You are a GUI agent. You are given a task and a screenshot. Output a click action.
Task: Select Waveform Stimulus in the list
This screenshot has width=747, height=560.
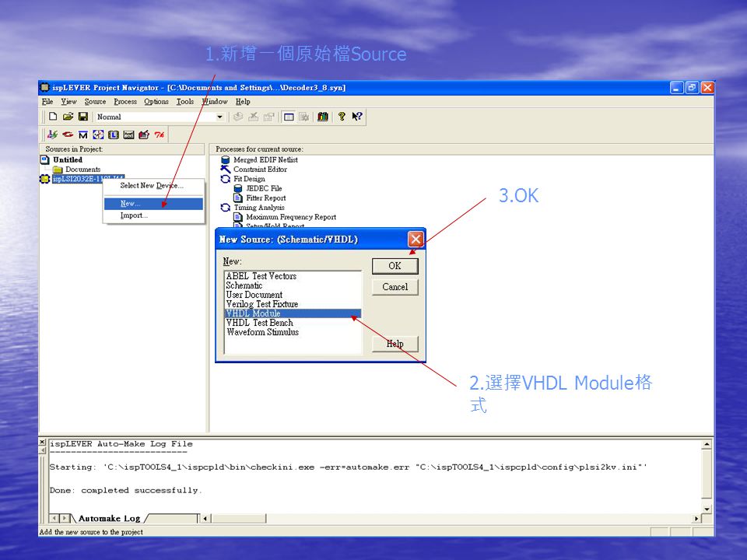click(293, 332)
